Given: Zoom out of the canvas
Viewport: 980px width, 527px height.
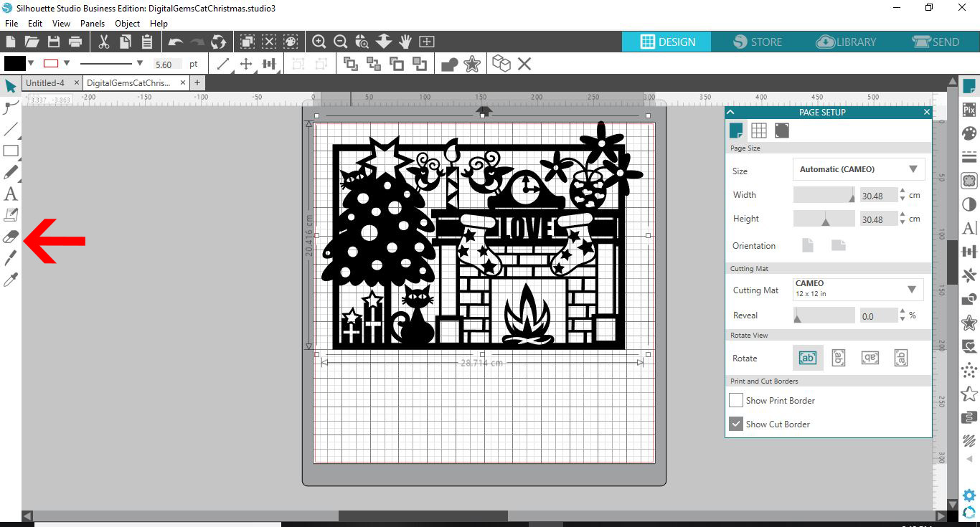Looking at the screenshot, I should pyautogui.click(x=341, y=42).
